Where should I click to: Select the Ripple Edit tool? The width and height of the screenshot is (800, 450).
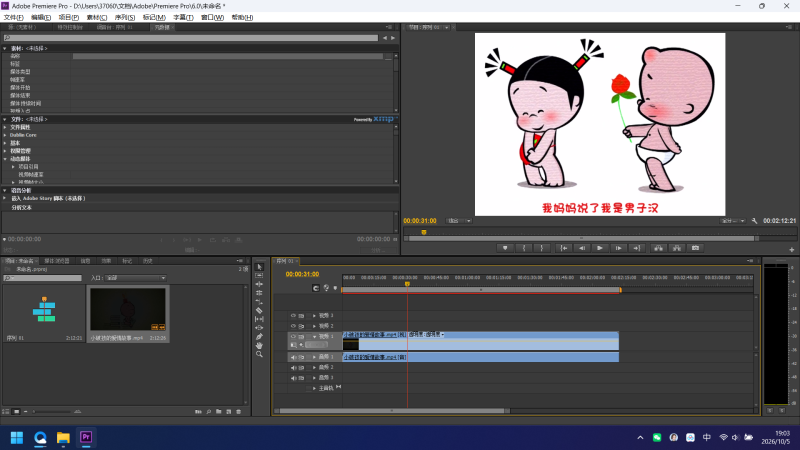tap(259, 284)
